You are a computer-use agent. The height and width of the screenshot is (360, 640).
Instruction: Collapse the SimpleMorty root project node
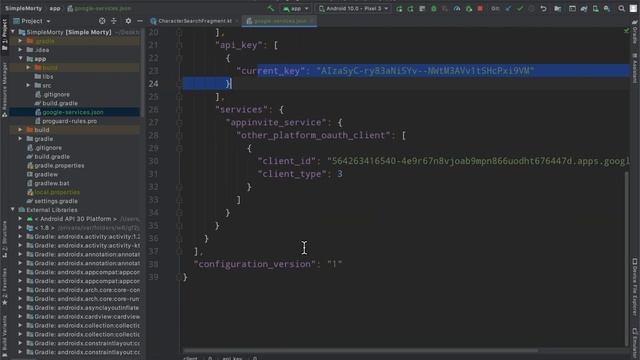13,32
